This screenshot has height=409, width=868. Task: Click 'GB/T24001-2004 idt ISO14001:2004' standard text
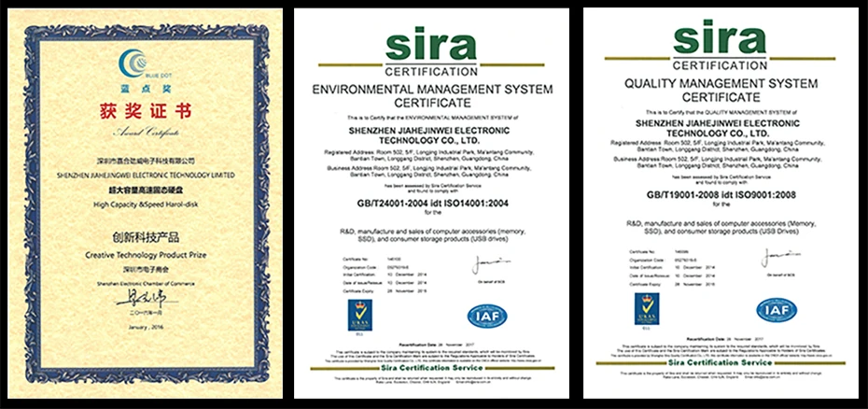(x=432, y=204)
